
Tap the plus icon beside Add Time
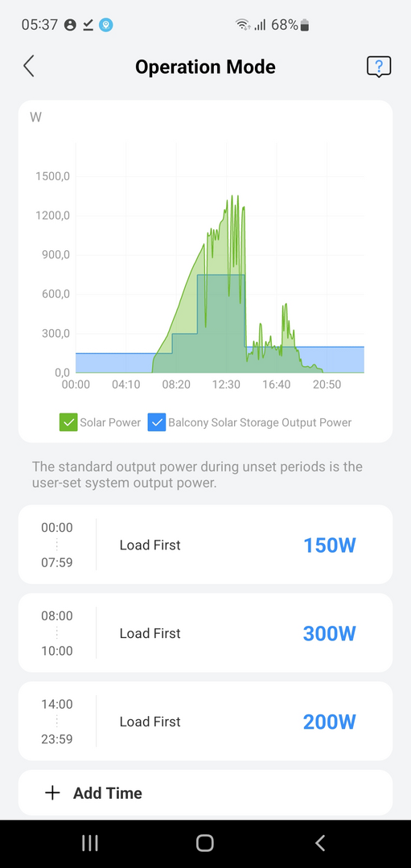[x=52, y=792]
